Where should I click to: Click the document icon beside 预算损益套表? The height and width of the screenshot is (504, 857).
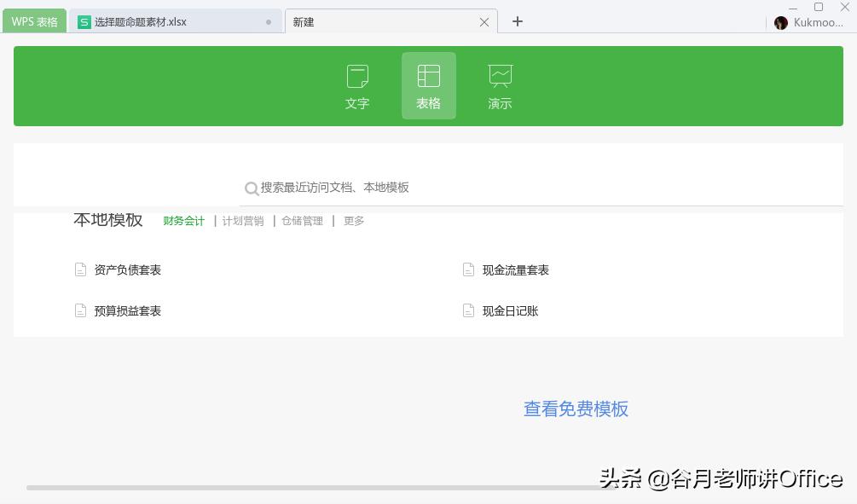click(x=80, y=310)
